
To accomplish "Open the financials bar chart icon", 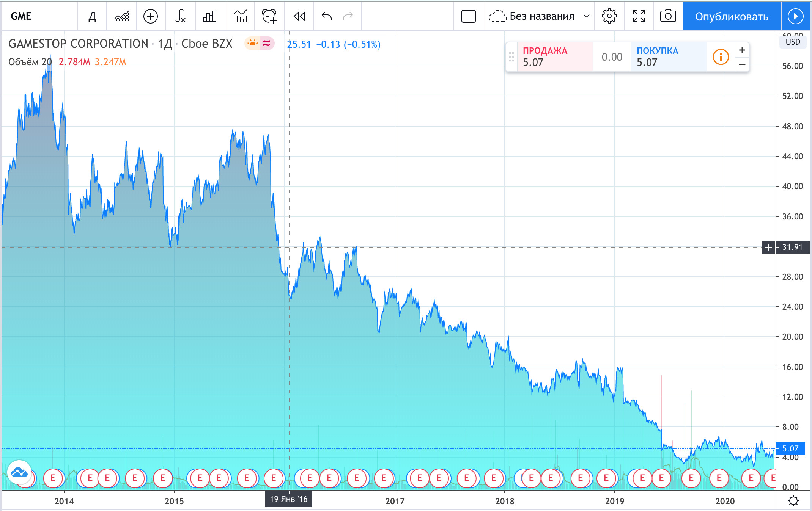I will [210, 16].
